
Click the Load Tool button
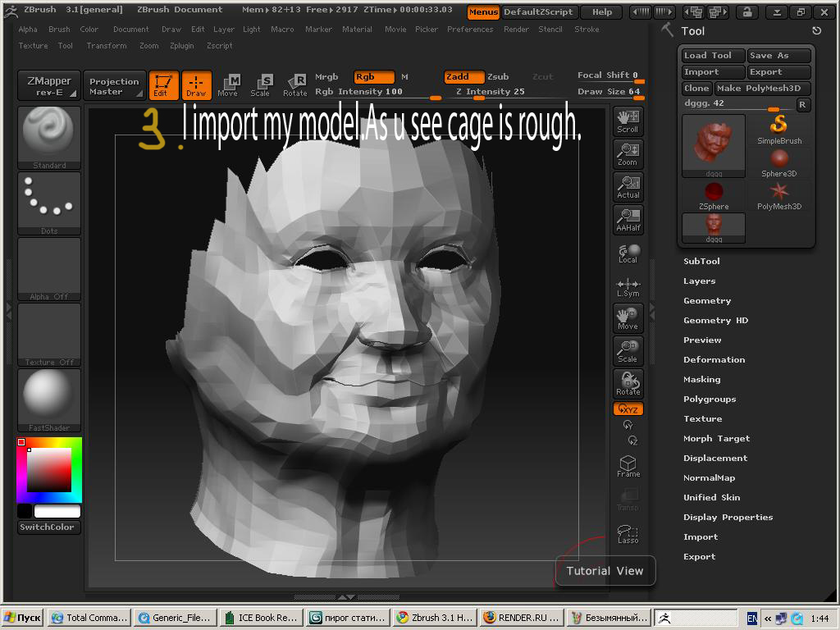(713, 56)
